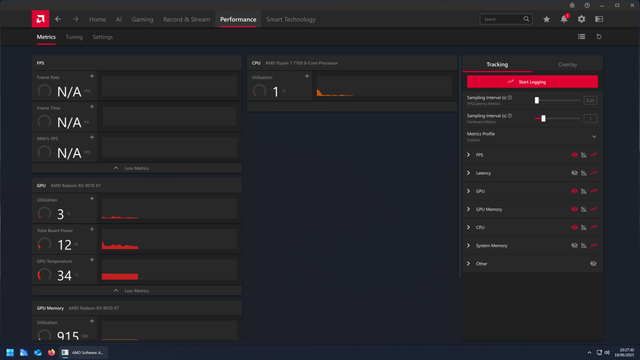Go back with the back arrow
The height and width of the screenshot is (360, 640).
point(58,19)
